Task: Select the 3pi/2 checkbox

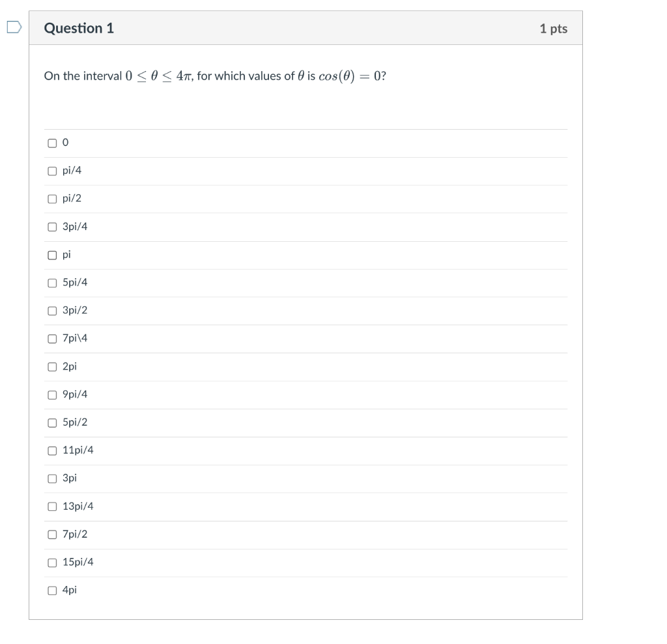Action: 52,310
